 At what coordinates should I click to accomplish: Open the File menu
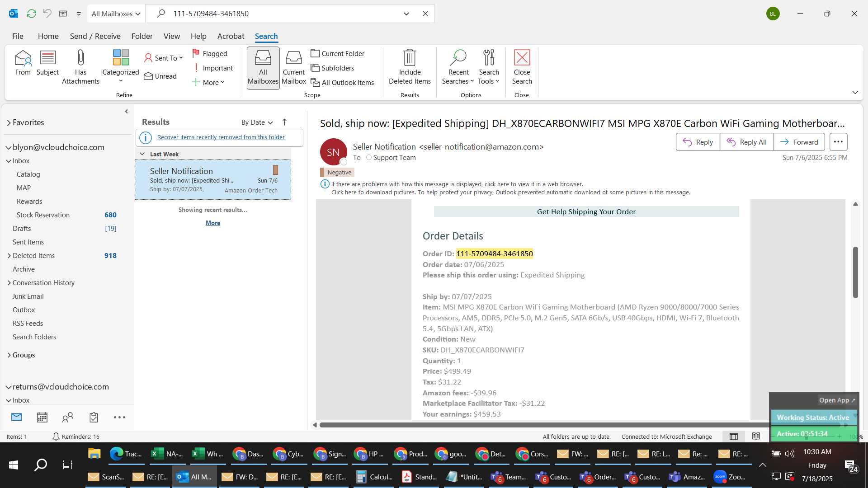[x=18, y=36]
